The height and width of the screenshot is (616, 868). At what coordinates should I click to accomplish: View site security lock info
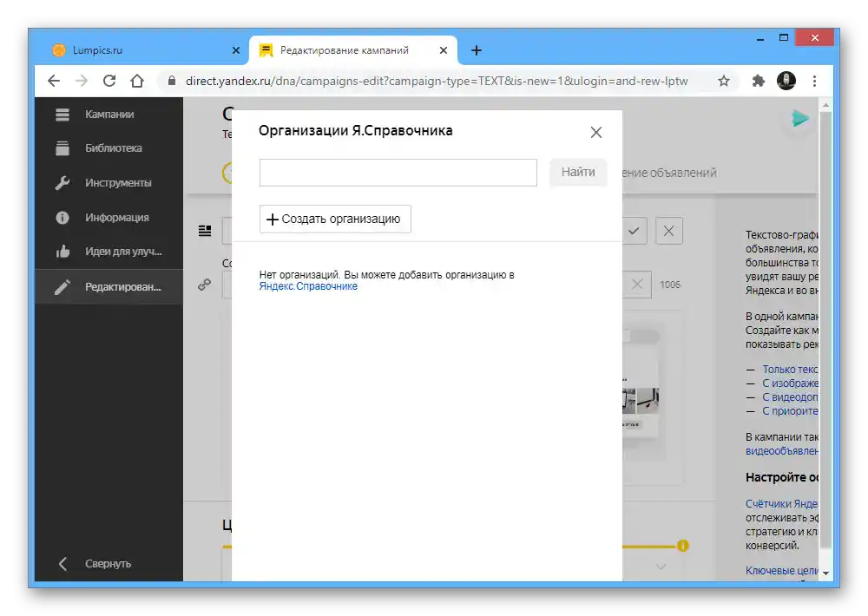pyautogui.click(x=172, y=82)
